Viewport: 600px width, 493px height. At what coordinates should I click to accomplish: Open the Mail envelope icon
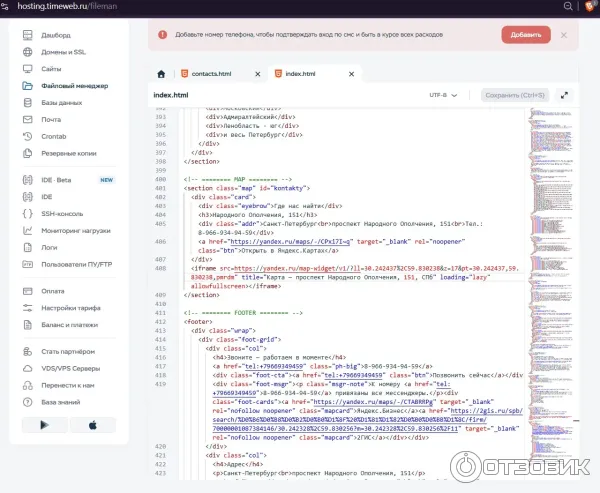[28, 119]
